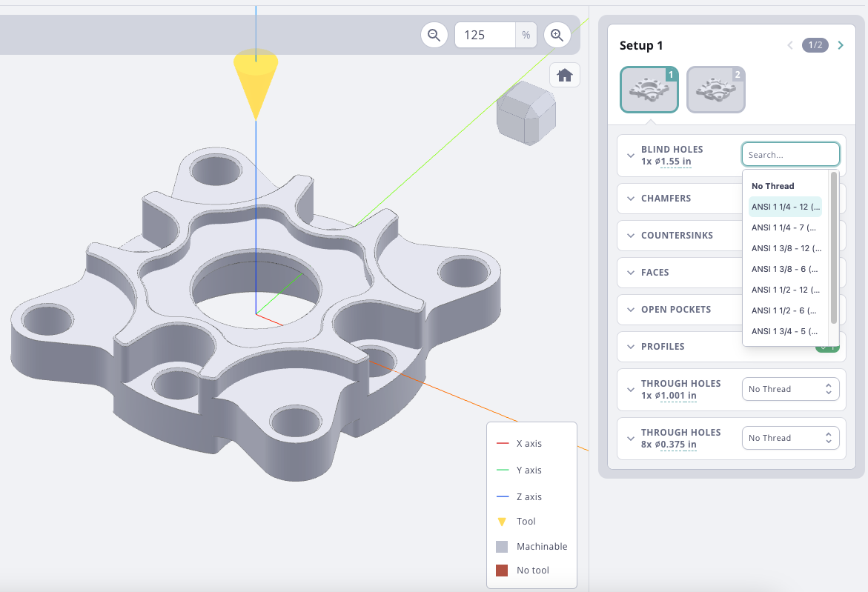
Task: Go to next setup page with right arrow
Action: point(841,44)
